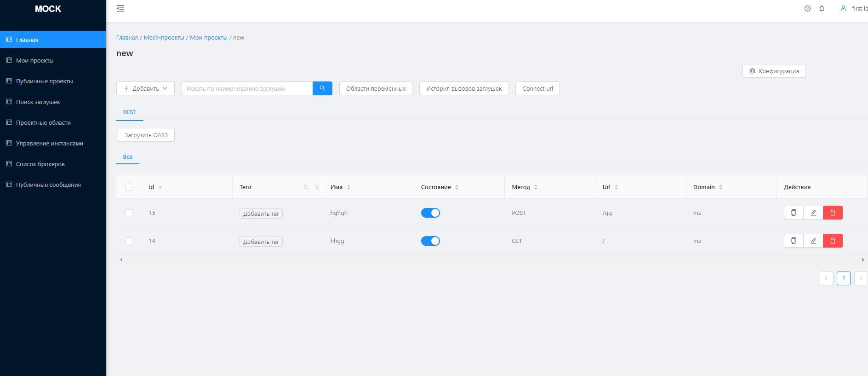Check the row with Id 14
868x376 pixels.
[129, 241]
